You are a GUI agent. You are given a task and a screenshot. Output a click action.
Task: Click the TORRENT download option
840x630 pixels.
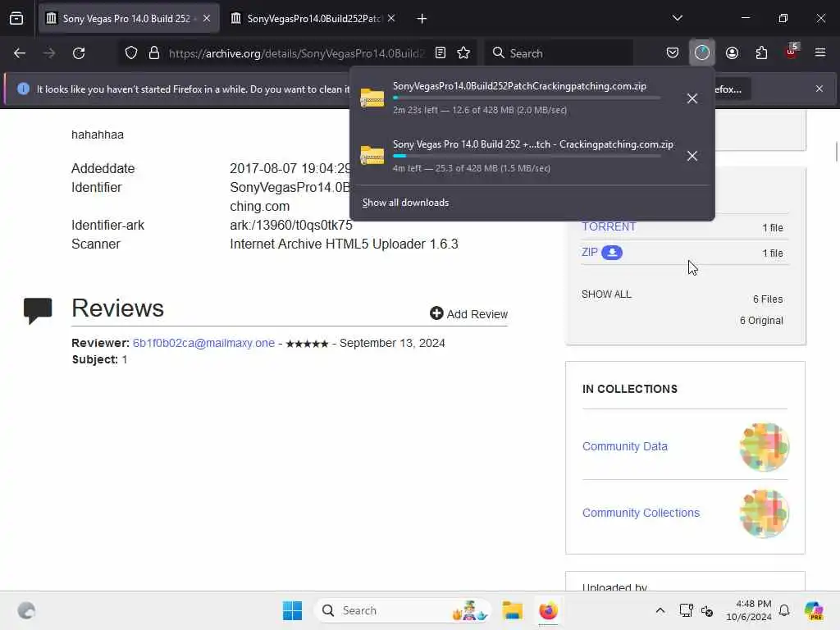pos(609,226)
